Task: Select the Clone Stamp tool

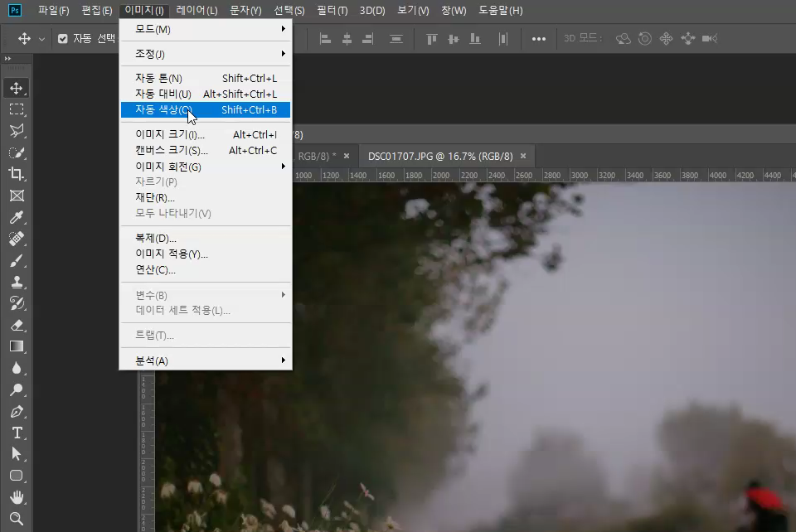Action: [17, 282]
